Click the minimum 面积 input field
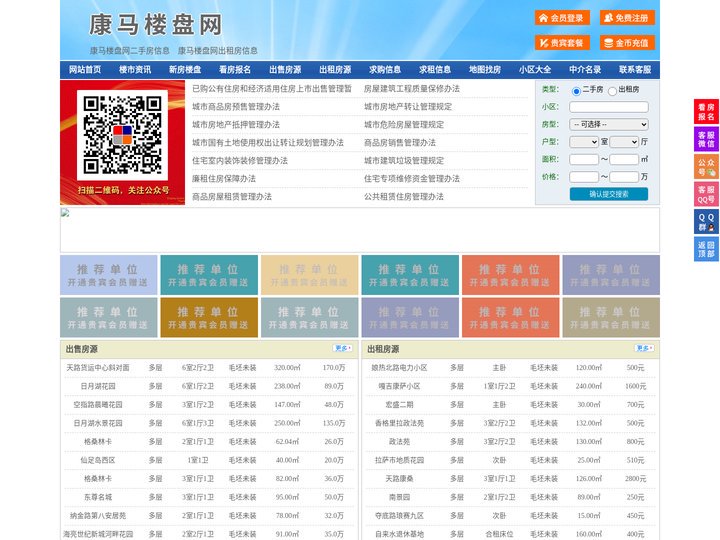 pyautogui.click(x=584, y=159)
